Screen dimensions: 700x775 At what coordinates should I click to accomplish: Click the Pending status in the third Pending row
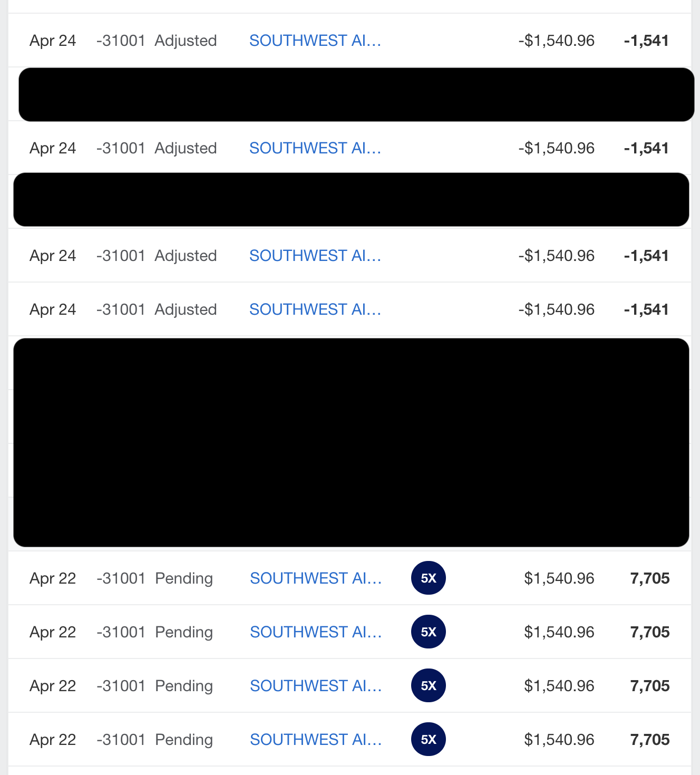tap(184, 686)
